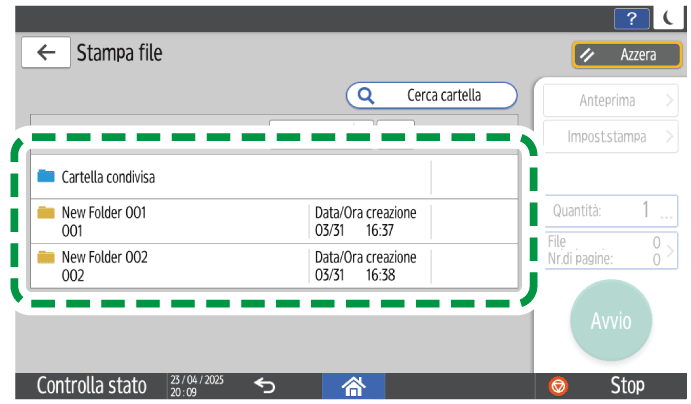691x404 pixels.
Task: Open the help question mark icon
Action: tap(632, 19)
